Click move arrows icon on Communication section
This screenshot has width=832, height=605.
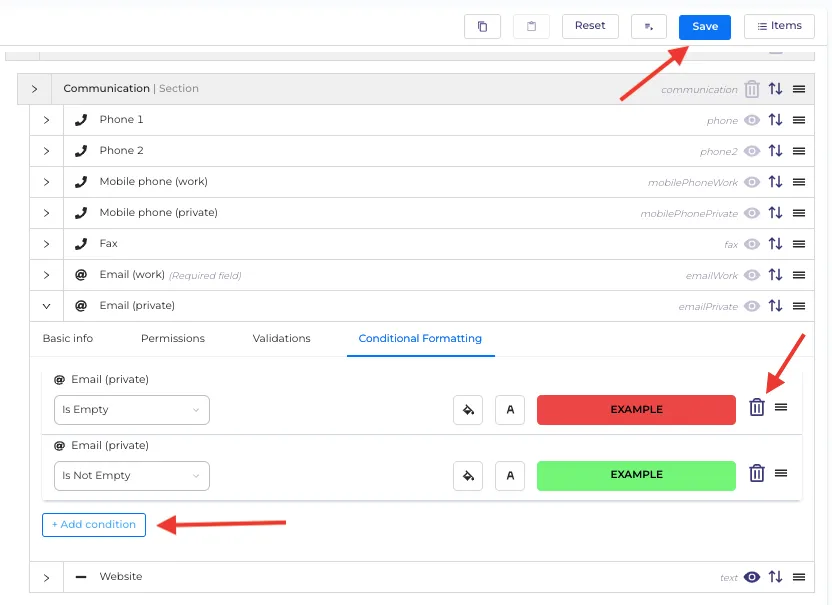pos(775,89)
